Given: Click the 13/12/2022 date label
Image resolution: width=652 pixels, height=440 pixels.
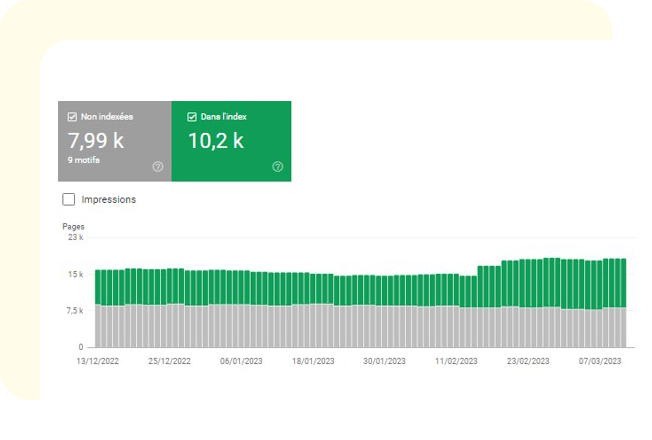Looking at the screenshot, I should point(98,361).
